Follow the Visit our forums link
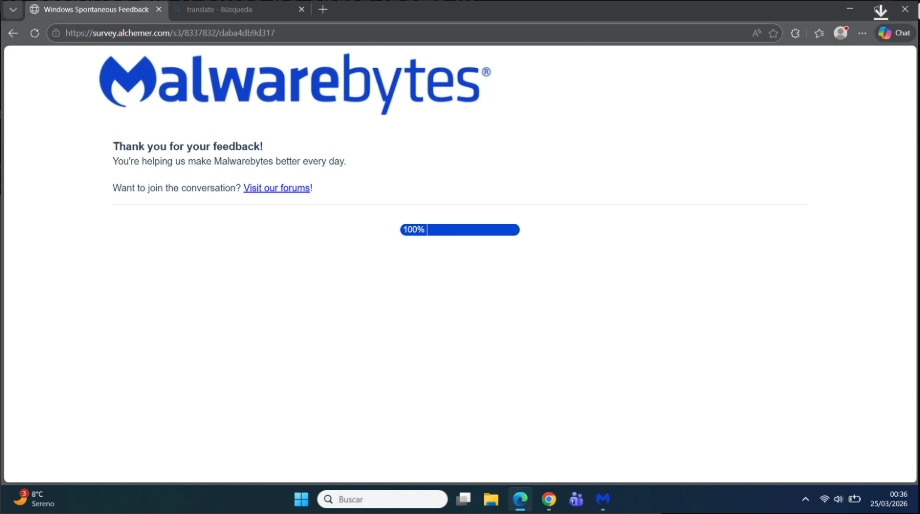Screen dimensions: 920x514 (276, 188)
